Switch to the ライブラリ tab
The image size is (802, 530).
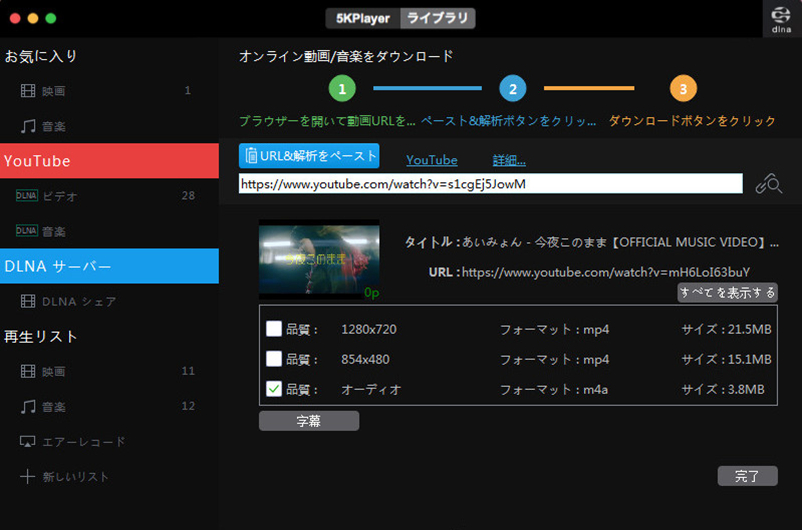[438, 18]
